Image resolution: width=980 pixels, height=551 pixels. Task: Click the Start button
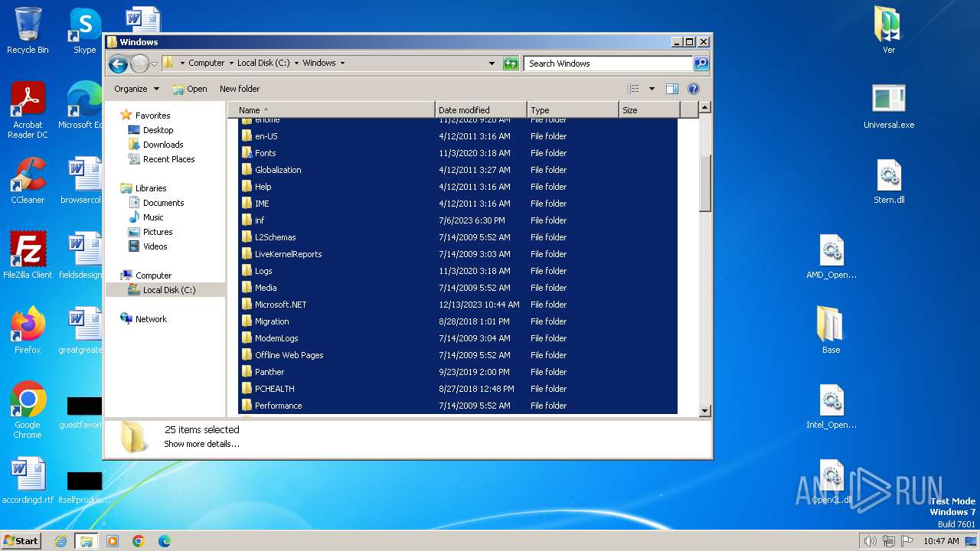click(x=21, y=541)
